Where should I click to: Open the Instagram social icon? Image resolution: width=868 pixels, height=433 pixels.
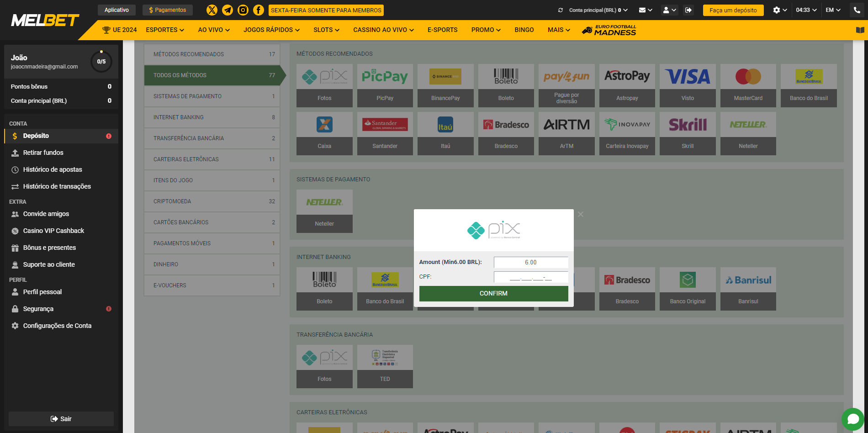click(243, 10)
